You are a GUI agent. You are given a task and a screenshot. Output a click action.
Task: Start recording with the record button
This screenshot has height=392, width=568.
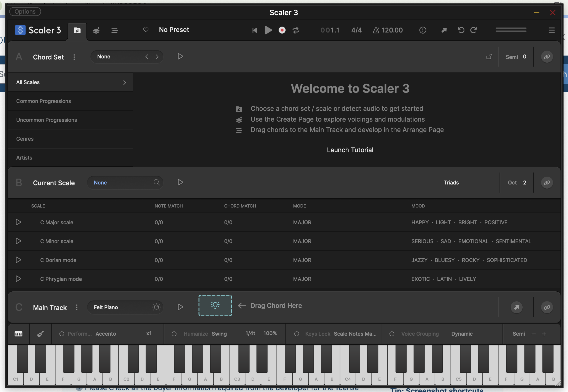click(282, 30)
